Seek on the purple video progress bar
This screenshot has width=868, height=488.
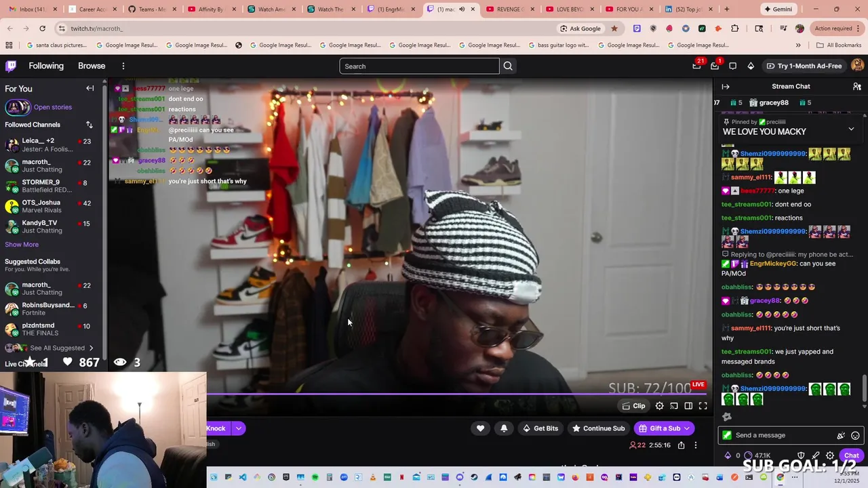pyautogui.click(x=456, y=394)
